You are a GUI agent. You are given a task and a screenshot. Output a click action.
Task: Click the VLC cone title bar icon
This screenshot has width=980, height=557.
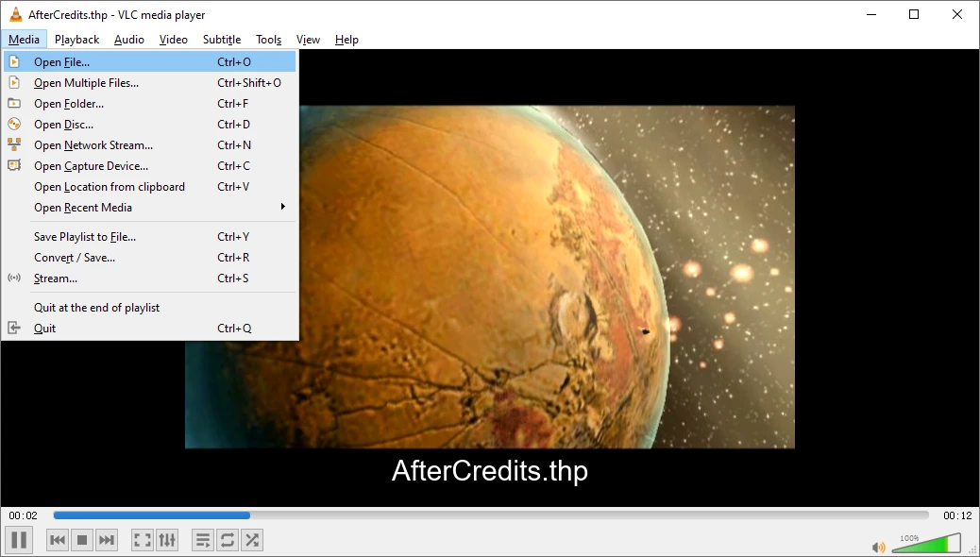point(15,14)
